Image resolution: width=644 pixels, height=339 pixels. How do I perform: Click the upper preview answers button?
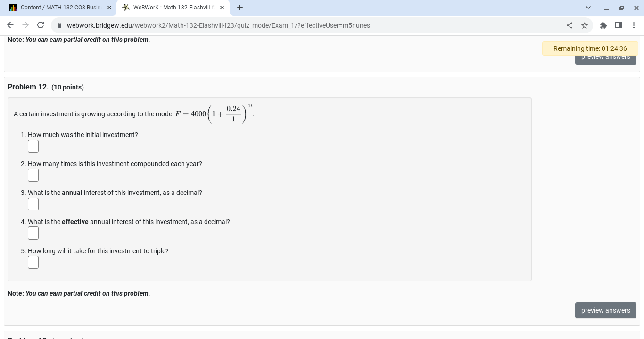[x=606, y=56]
